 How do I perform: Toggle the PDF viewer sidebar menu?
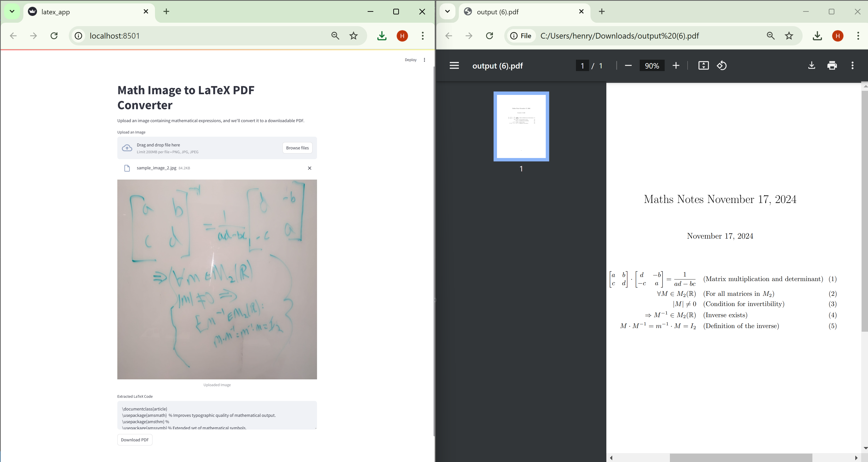click(x=454, y=65)
